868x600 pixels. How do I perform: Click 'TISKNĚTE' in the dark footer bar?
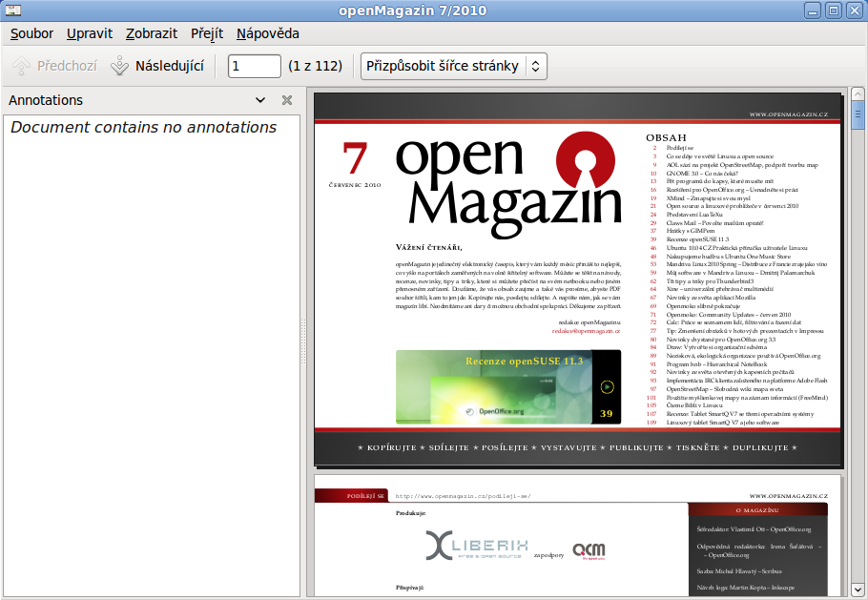click(x=697, y=447)
